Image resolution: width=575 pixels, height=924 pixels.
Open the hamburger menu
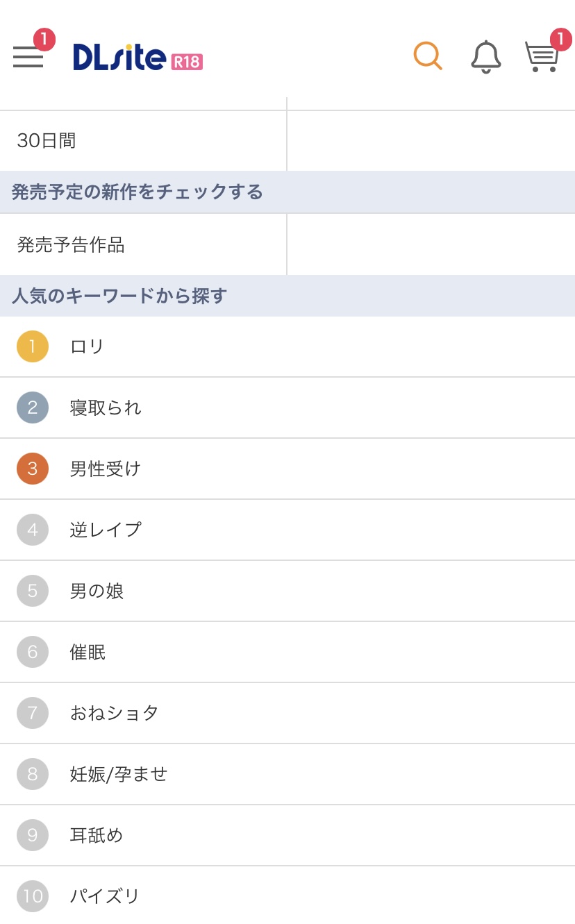28,57
